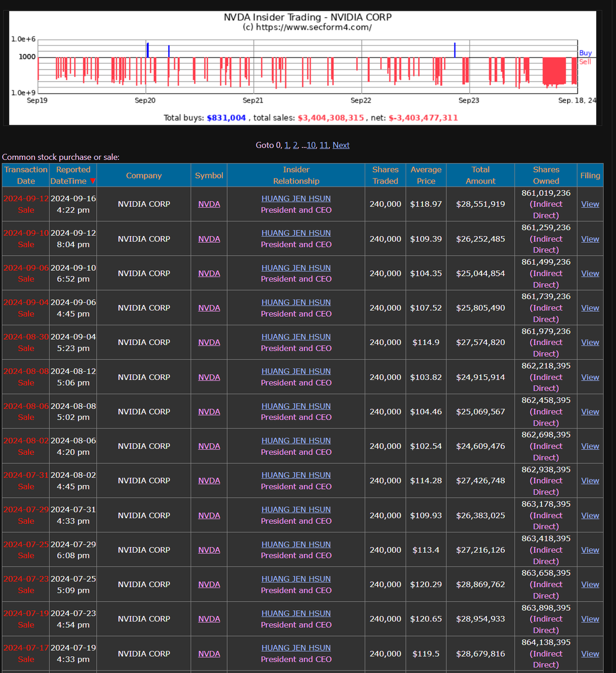Open HUANG JEN HSUN link in 2024-08-06 row
The image size is (616, 673).
[296, 406]
